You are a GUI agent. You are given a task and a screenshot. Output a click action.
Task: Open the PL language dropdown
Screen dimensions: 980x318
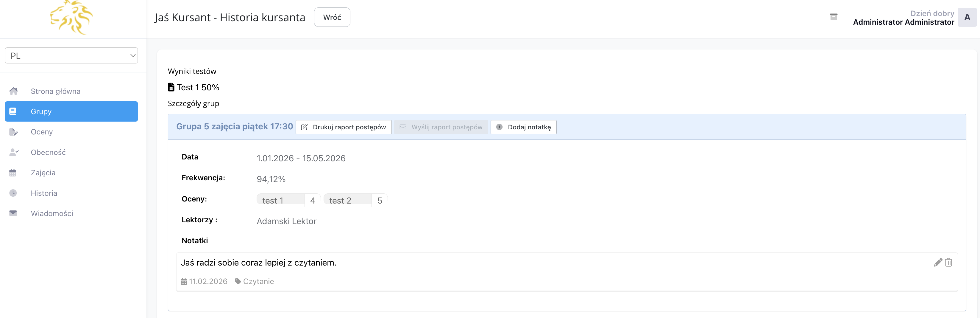tap(71, 56)
